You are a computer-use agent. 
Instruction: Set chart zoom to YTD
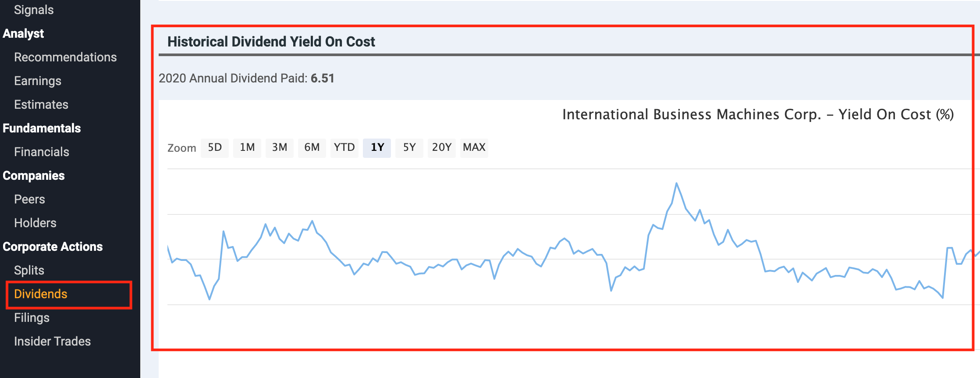click(344, 147)
